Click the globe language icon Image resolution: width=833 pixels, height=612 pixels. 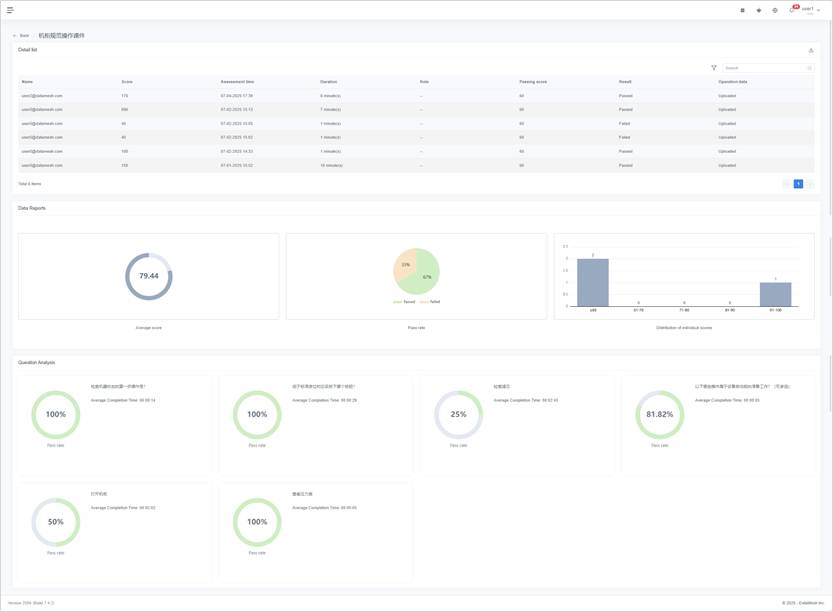(774, 10)
